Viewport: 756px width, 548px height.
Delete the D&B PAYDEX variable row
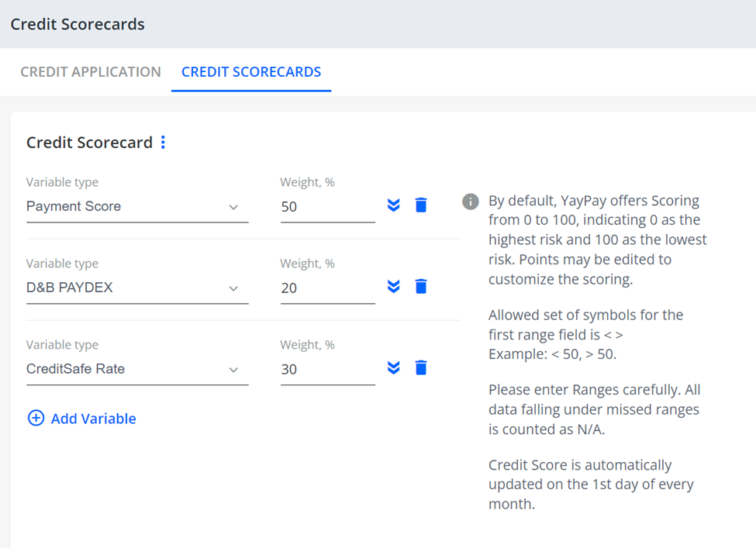(420, 286)
